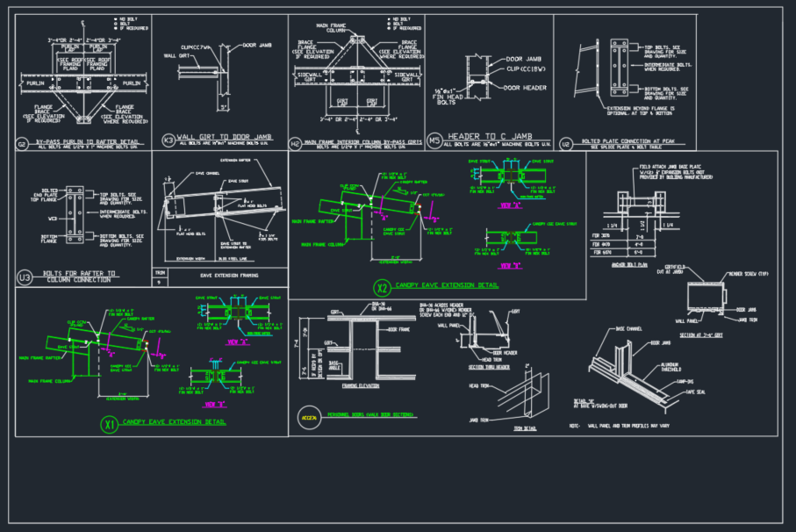The height and width of the screenshot is (532, 796).
Task: Select the "DOOR HEADER" label in section thru header
Action: 506,353
